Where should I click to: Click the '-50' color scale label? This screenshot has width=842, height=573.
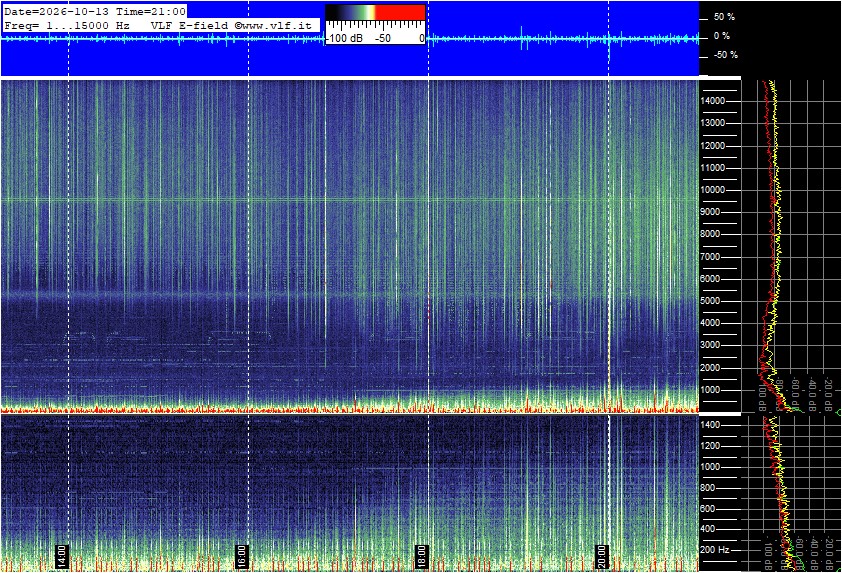coord(382,38)
